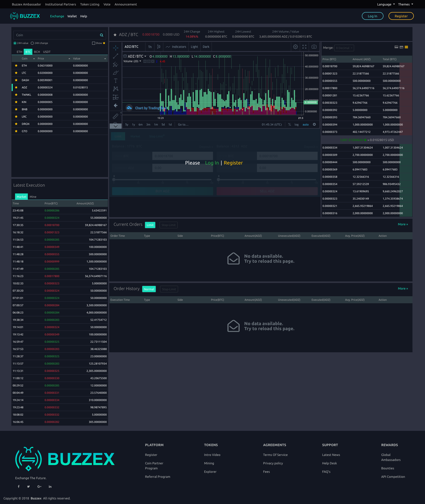The width and height of the screenshot is (425, 504).
Task: Open the Terms Of Service link
Action: [275, 455]
